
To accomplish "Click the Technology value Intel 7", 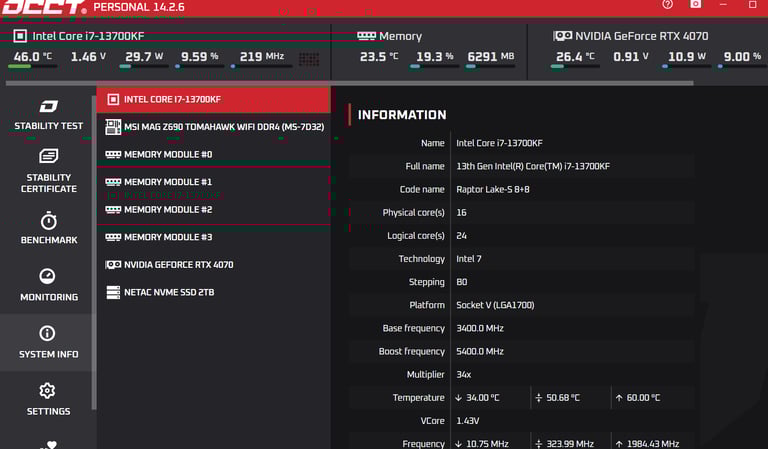I will (x=469, y=259).
